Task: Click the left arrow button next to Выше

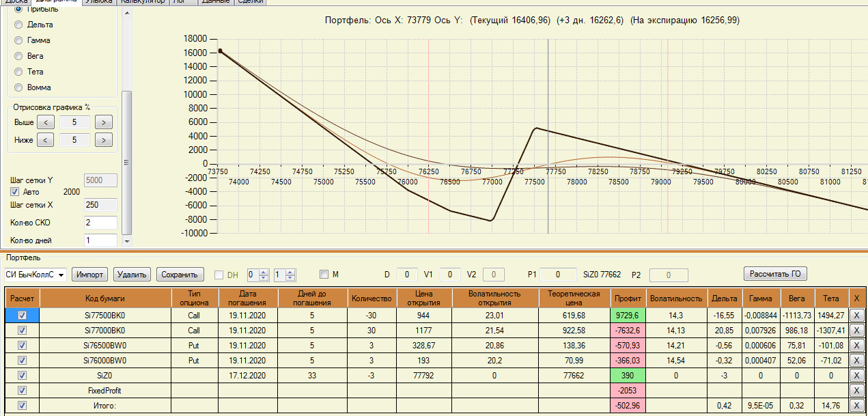Action: click(x=45, y=122)
